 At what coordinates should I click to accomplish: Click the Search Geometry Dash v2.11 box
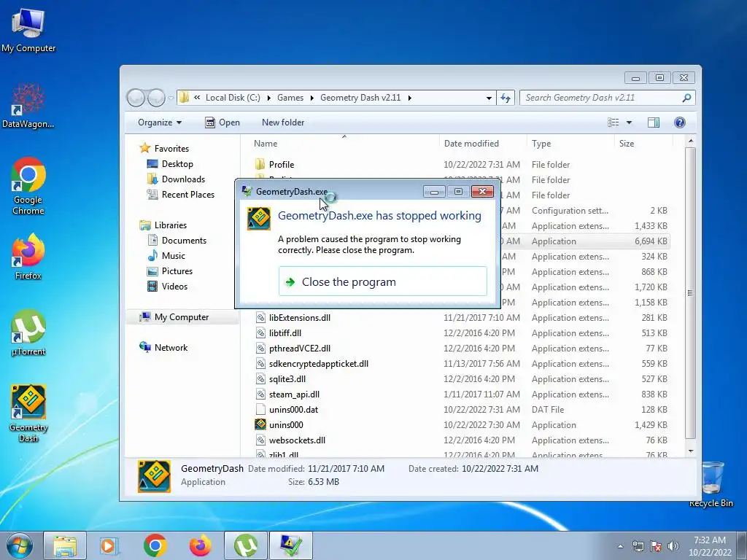(x=607, y=98)
